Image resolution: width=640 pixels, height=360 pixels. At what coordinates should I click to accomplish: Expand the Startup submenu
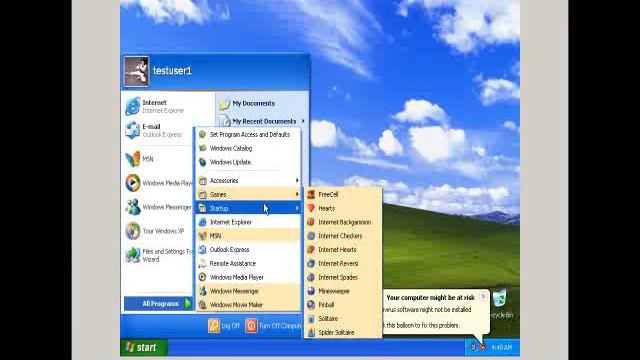[248, 209]
